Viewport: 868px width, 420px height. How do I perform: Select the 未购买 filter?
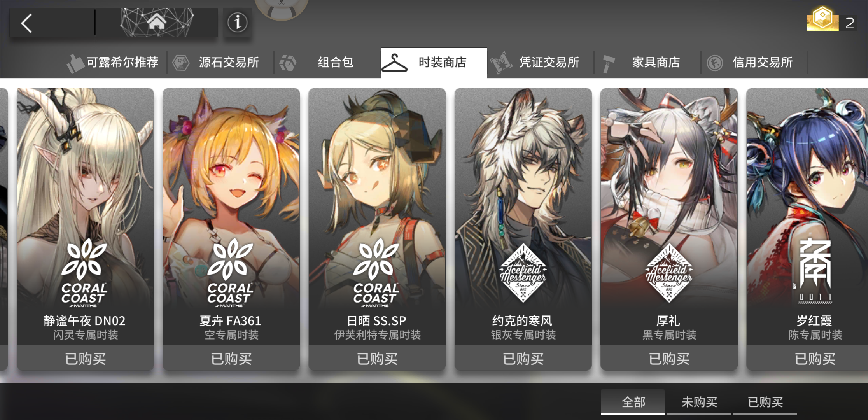(x=699, y=402)
